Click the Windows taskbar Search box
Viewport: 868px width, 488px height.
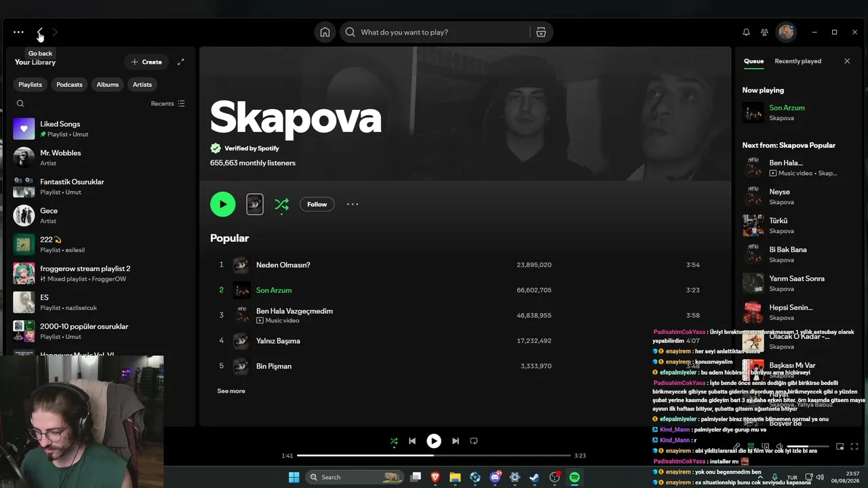tap(354, 477)
